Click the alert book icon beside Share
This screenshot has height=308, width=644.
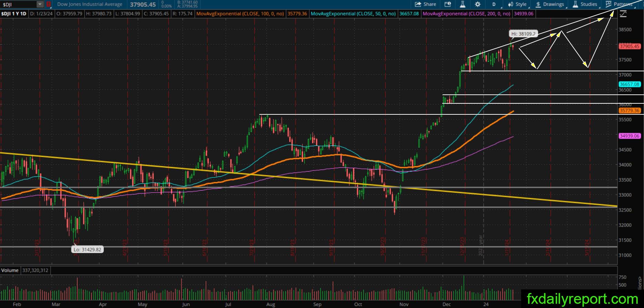pyautogui.click(x=448, y=4)
